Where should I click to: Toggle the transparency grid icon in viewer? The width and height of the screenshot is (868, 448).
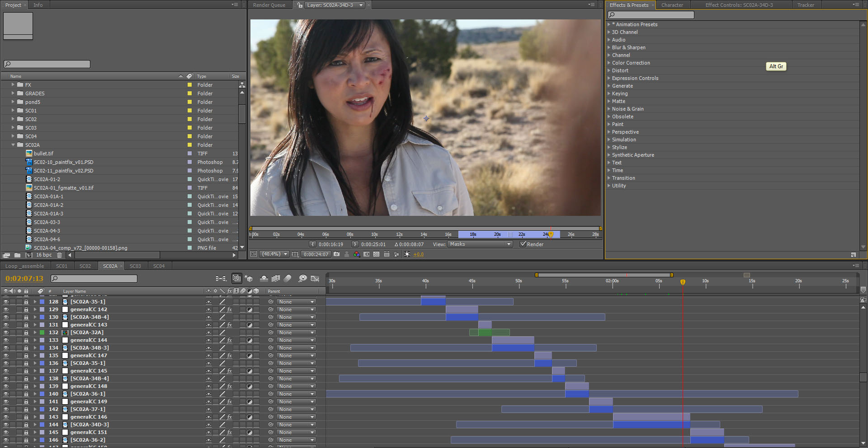pyautogui.click(x=376, y=254)
